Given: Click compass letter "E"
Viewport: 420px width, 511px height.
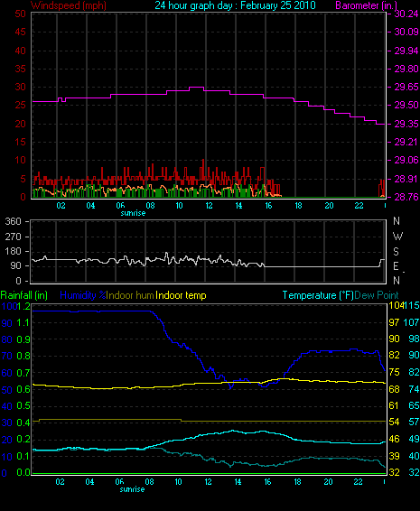Looking at the screenshot, I should [x=396, y=266].
